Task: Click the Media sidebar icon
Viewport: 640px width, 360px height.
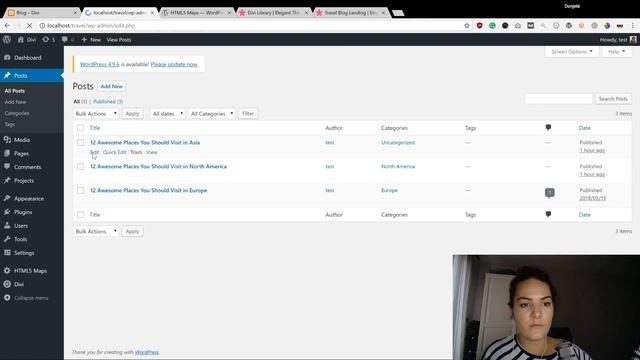Action: coord(7,140)
